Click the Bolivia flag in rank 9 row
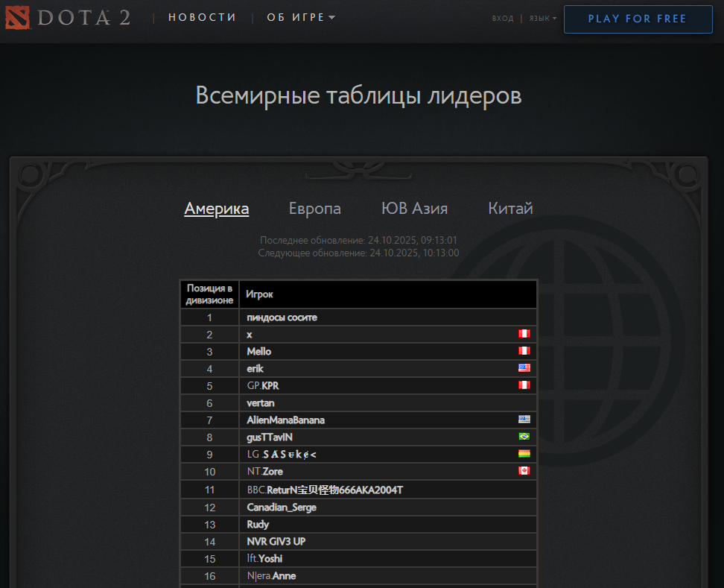724x588 pixels. [x=524, y=454]
